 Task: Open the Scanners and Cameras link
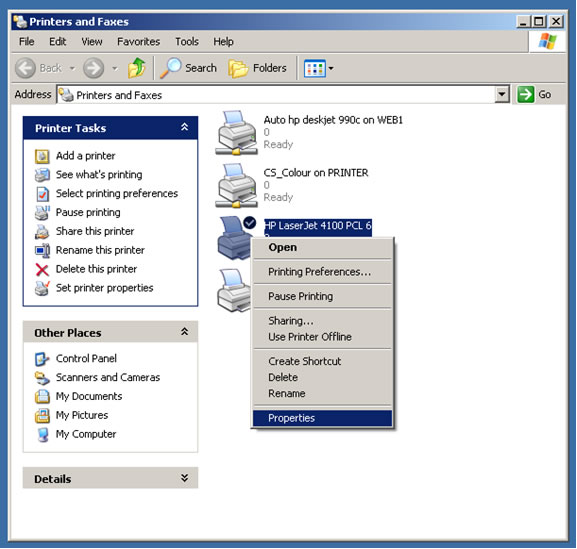pyautogui.click(x=108, y=377)
